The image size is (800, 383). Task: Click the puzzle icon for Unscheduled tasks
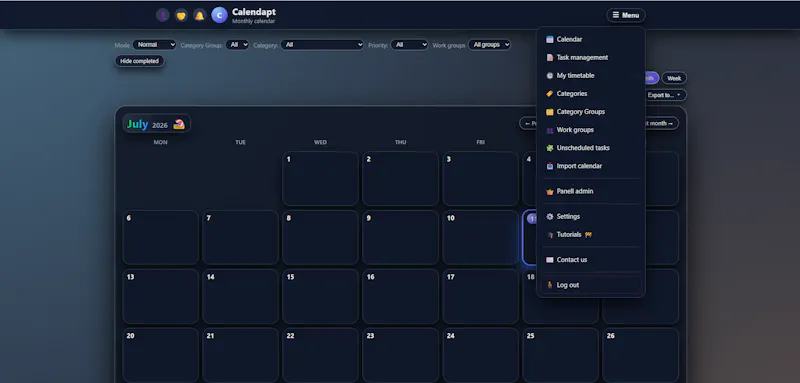click(549, 148)
